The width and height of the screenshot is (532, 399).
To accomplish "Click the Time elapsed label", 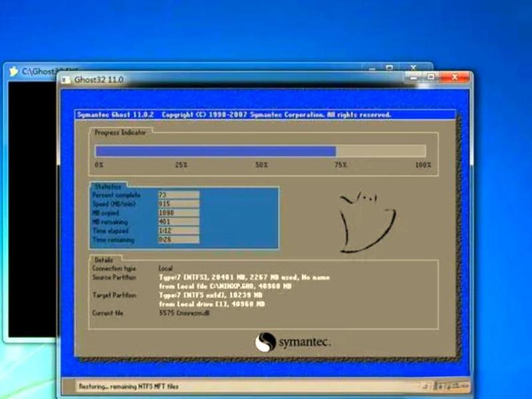I will (x=110, y=231).
